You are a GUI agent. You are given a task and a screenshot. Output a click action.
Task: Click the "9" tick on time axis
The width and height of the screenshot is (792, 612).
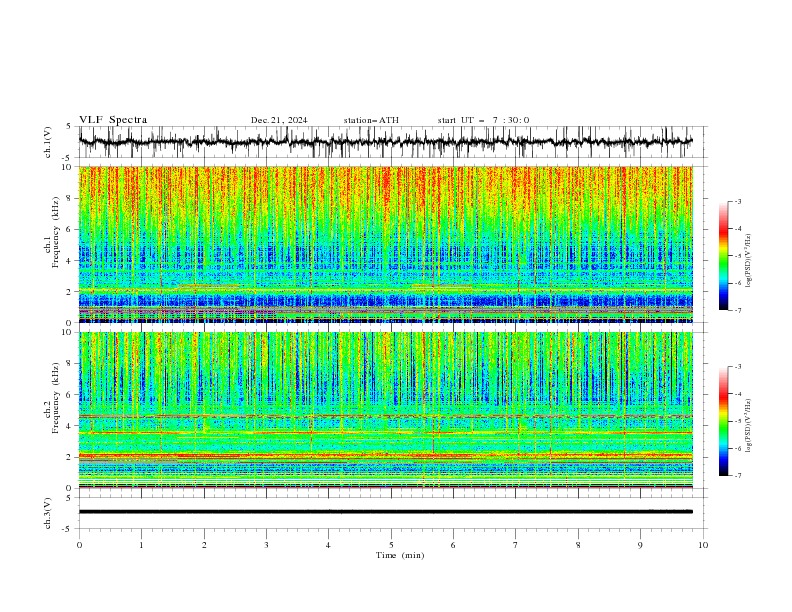(640, 545)
